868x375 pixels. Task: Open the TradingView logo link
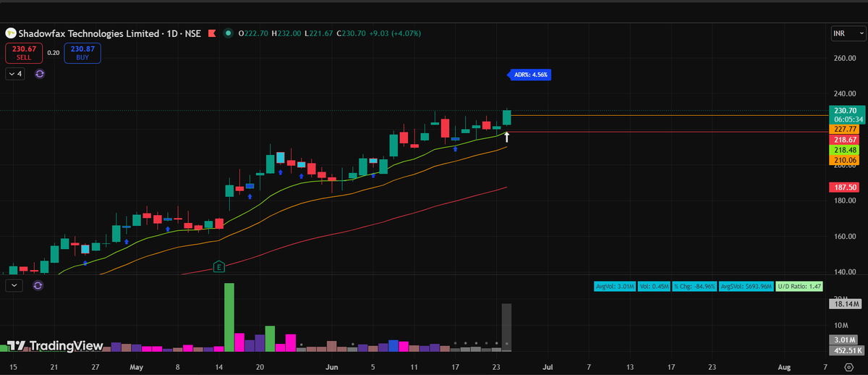(55, 346)
